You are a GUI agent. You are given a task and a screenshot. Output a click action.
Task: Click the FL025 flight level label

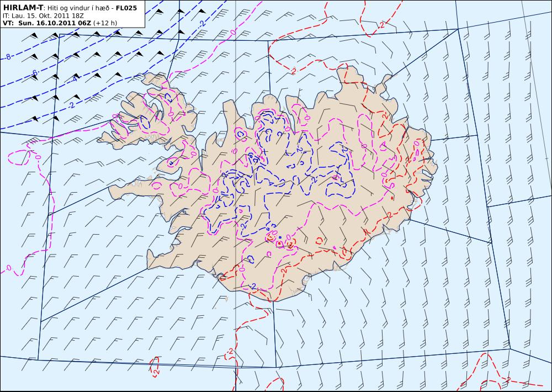(126, 8)
